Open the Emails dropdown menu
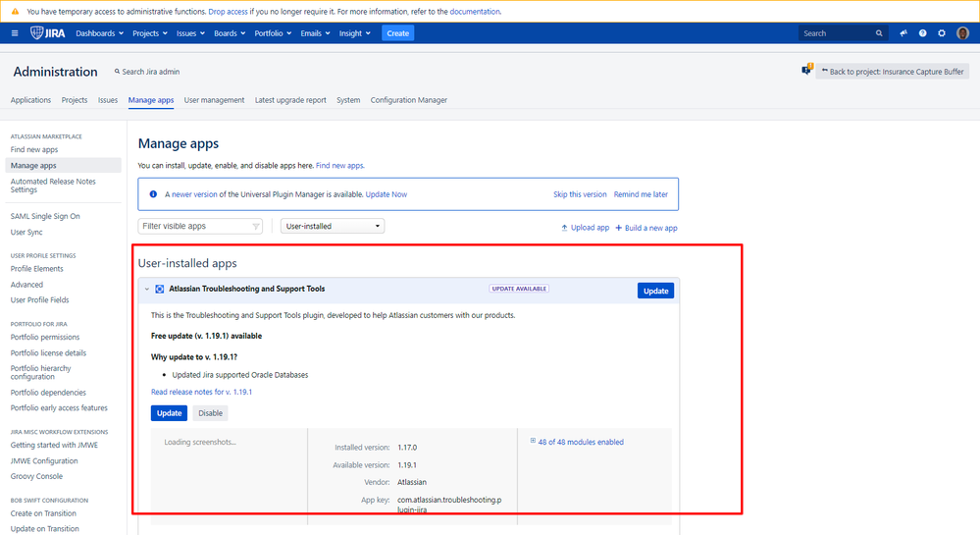980x535 pixels. click(x=315, y=33)
